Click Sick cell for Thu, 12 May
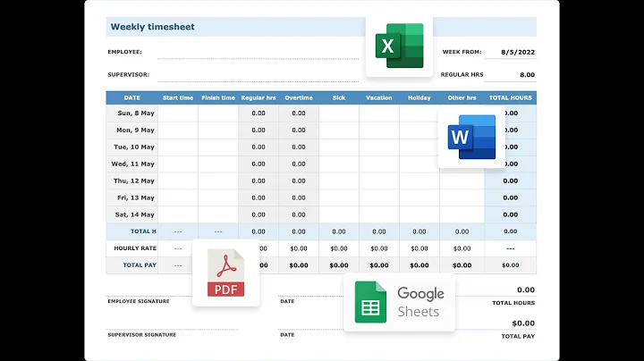Image resolution: width=644 pixels, height=361 pixels. [339, 180]
